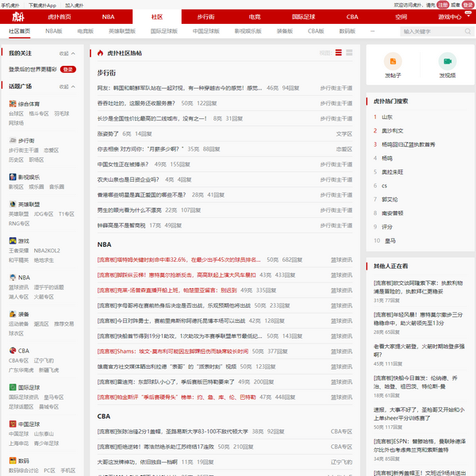The width and height of the screenshot is (476, 476).
Task: Open the 英雄联盟 topic icon in sidebar
Action: tap(13, 205)
